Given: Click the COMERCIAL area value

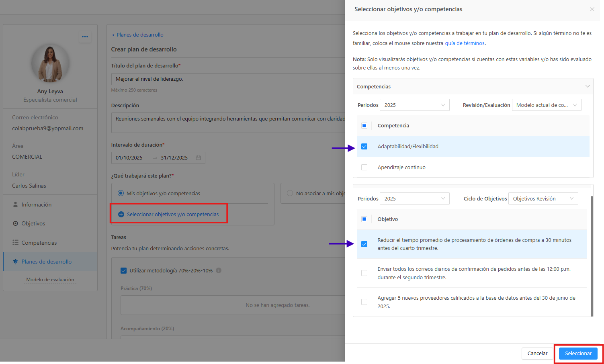Looking at the screenshot, I should (27, 157).
